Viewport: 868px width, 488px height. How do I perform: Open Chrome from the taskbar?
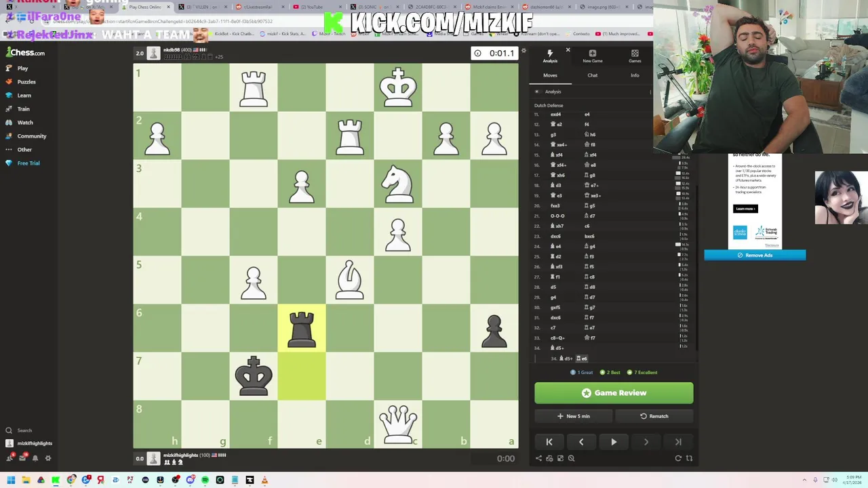coord(71,480)
